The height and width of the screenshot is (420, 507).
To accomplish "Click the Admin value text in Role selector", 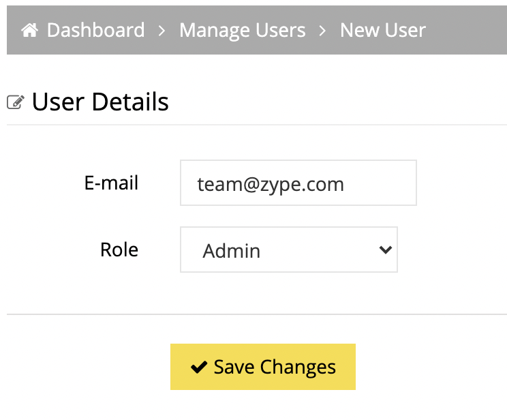I will [231, 251].
